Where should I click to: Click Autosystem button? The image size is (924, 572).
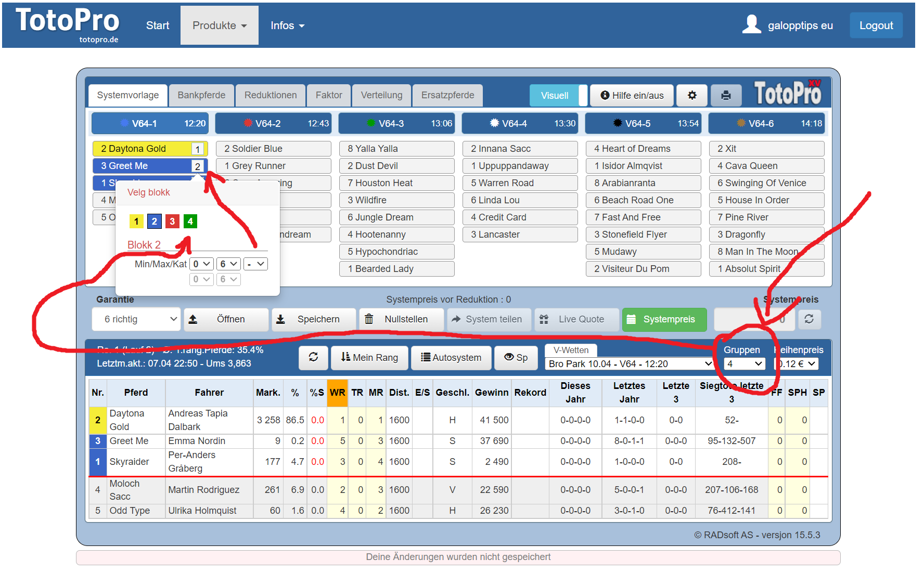[451, 357]
